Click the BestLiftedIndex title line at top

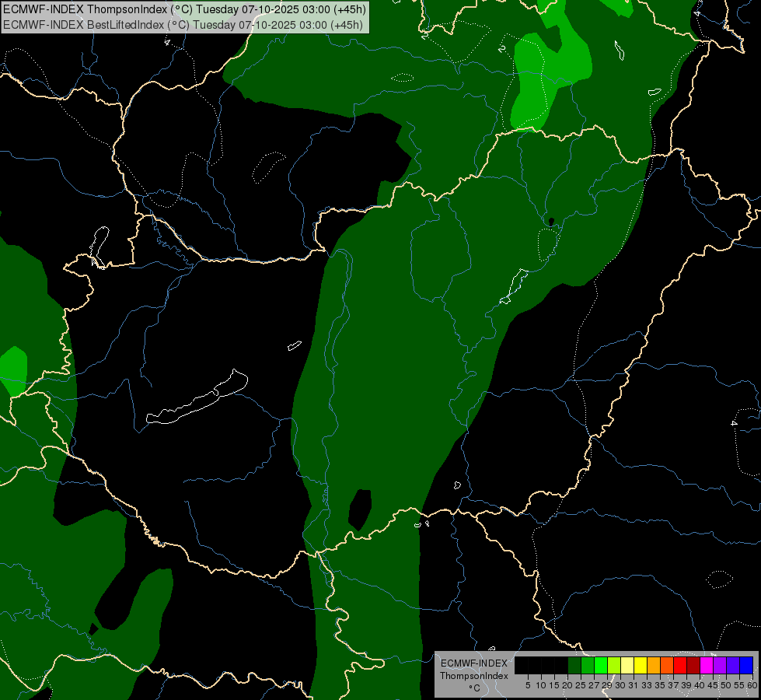(183, 25)
